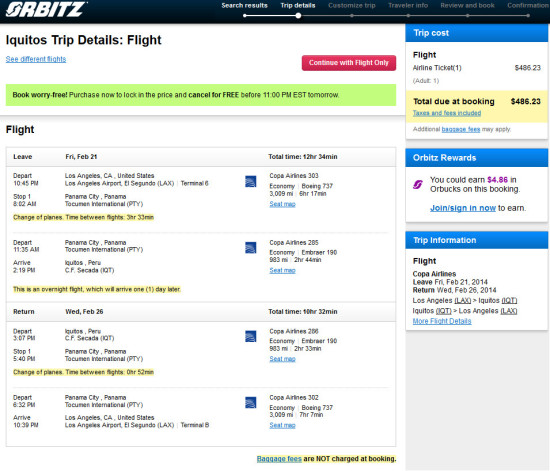Screen dimensions: 550x471
Task: Continue with Flight Only button
Action: (x=349, y=63)
